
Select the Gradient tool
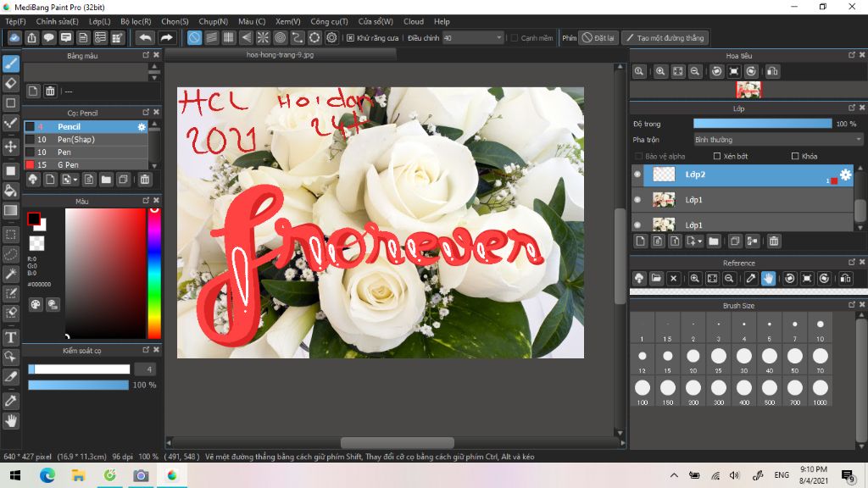pos(10,210)
